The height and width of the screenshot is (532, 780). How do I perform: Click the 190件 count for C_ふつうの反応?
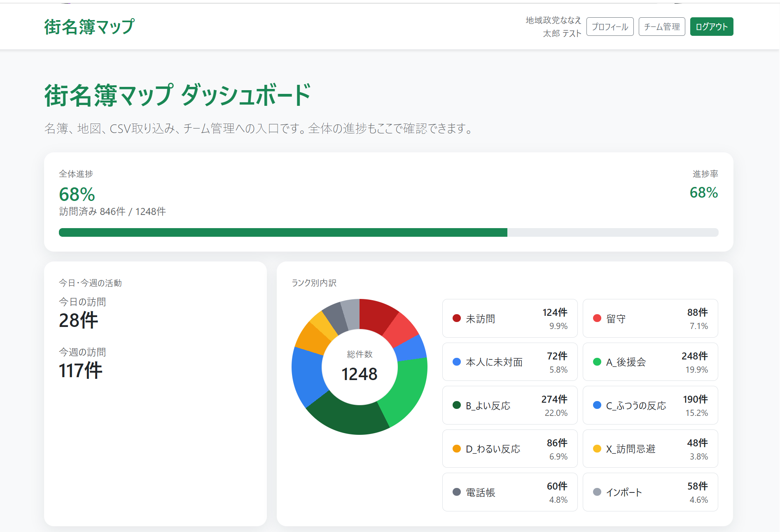695,399
